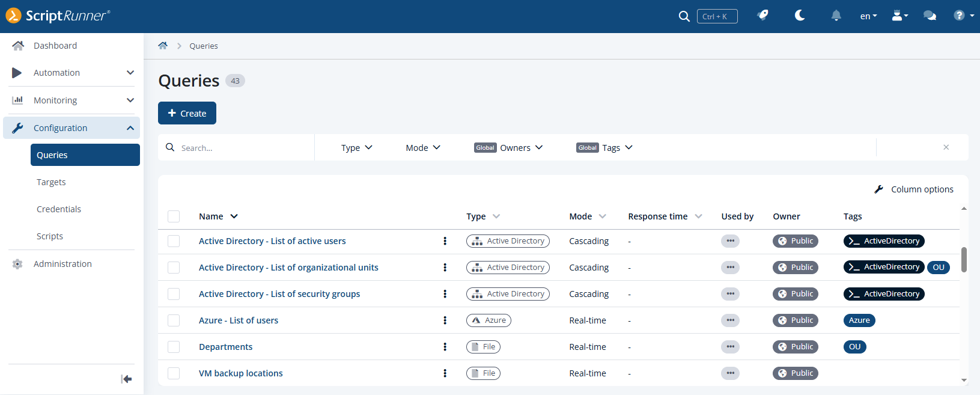This screenshot has height=395, width=980.
Task: Check the Azure - List of users row
Action: coord(174,320)
